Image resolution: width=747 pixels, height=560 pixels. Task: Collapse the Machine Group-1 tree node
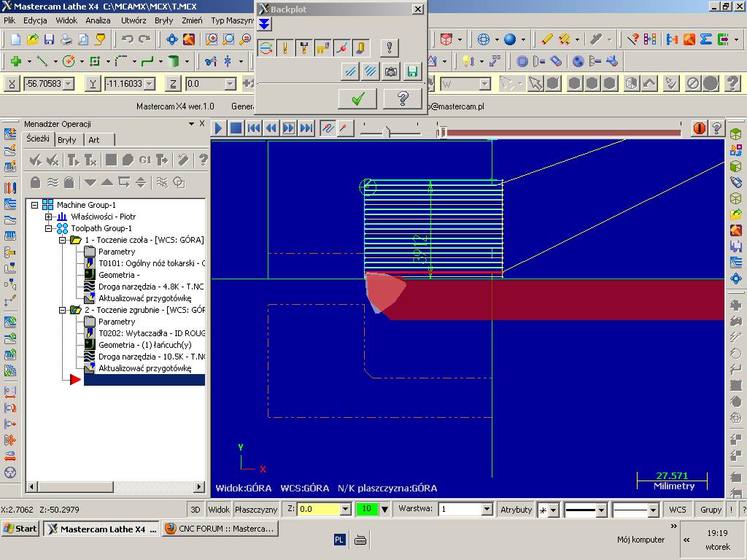pos(34,205)
